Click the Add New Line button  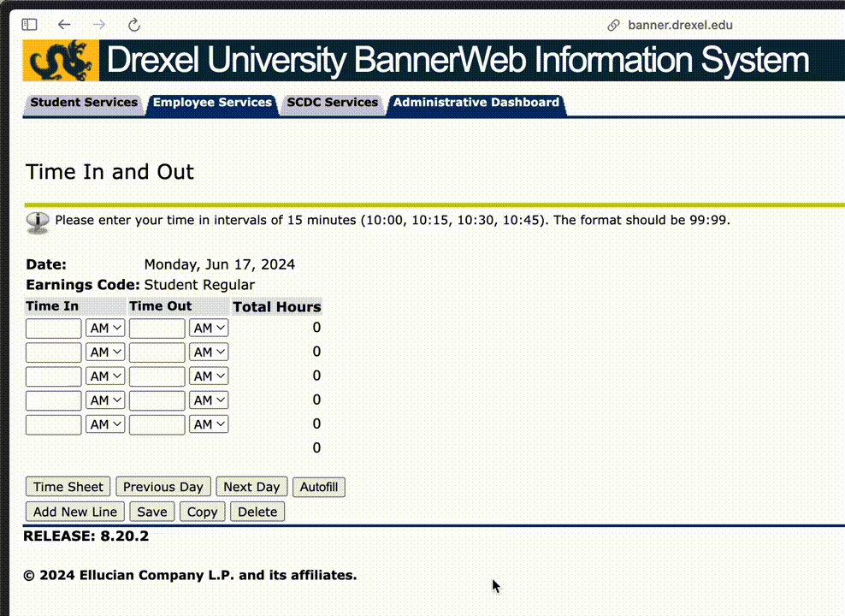point(75,512)
